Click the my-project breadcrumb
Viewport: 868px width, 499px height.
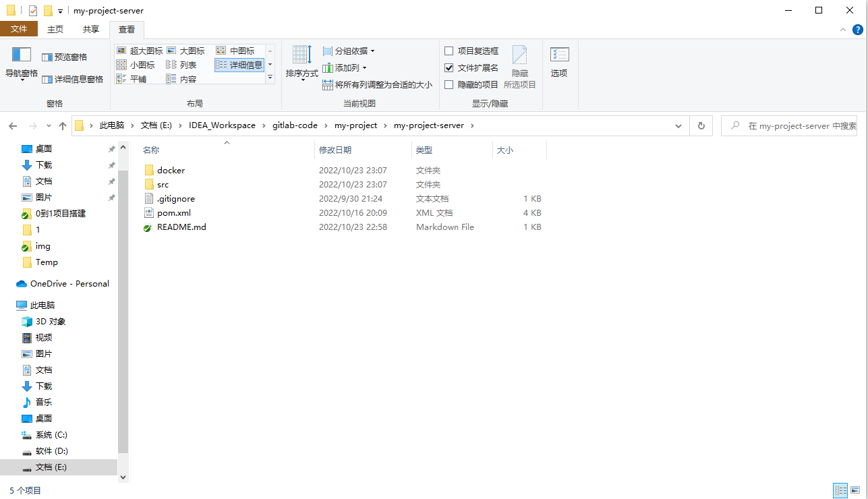click(355, 125)
